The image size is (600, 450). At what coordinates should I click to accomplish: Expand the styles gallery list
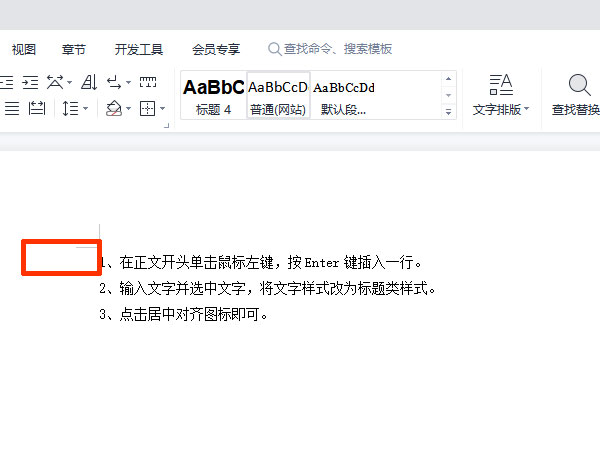tap(448, 113)
